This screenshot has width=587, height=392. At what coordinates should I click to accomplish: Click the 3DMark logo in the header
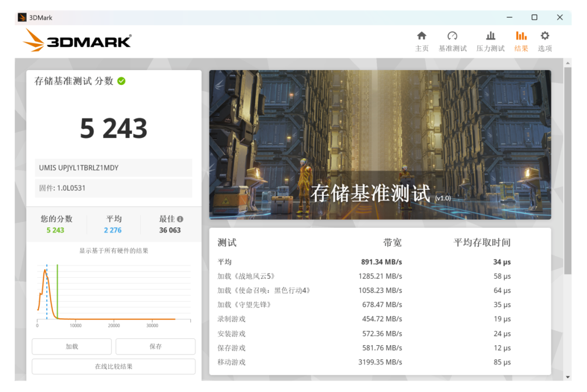pyautogui.click(x=77, y=40)
